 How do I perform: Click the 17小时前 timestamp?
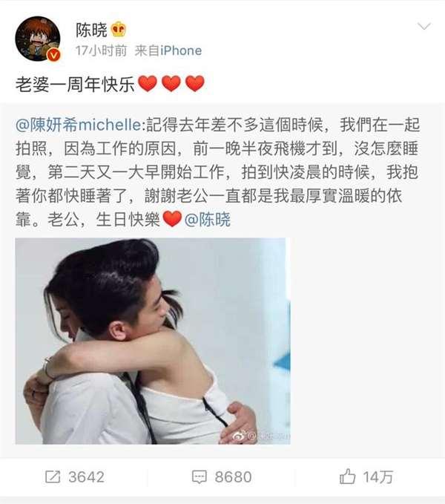coord(102,50)
